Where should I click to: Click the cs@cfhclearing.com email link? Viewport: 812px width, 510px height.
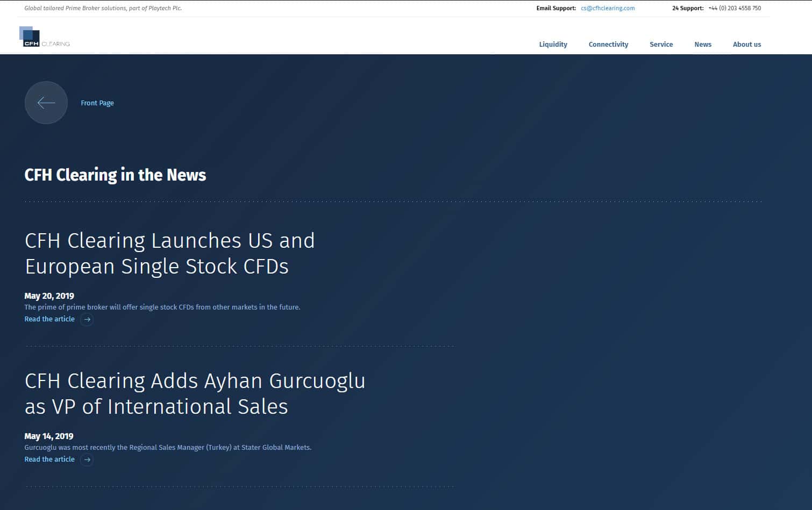608,9
